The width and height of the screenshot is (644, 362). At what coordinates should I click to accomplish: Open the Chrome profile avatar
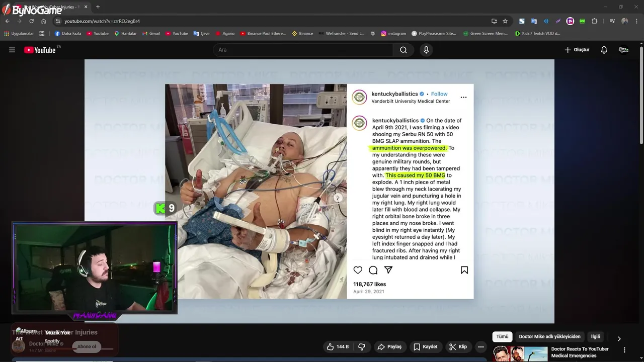(624, 21)
